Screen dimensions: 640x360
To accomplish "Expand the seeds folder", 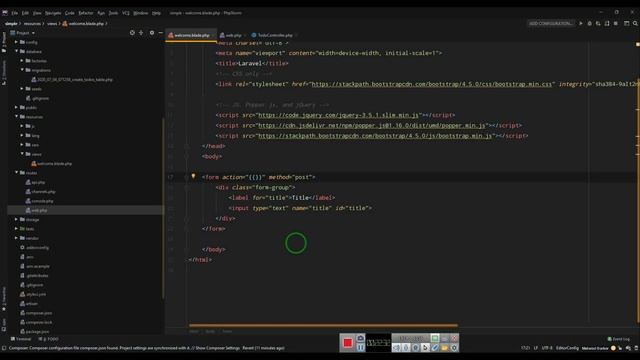I will (x=22, y=89).
